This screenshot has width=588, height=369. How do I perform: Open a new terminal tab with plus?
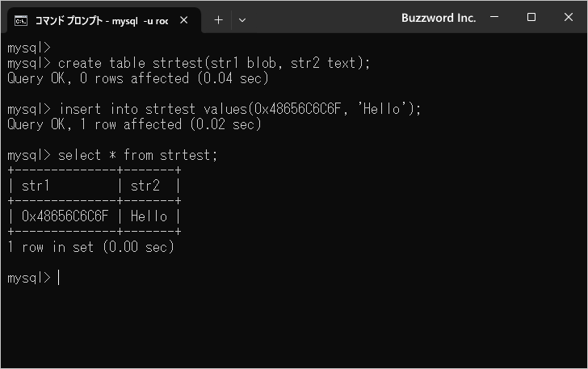point(218,20)
